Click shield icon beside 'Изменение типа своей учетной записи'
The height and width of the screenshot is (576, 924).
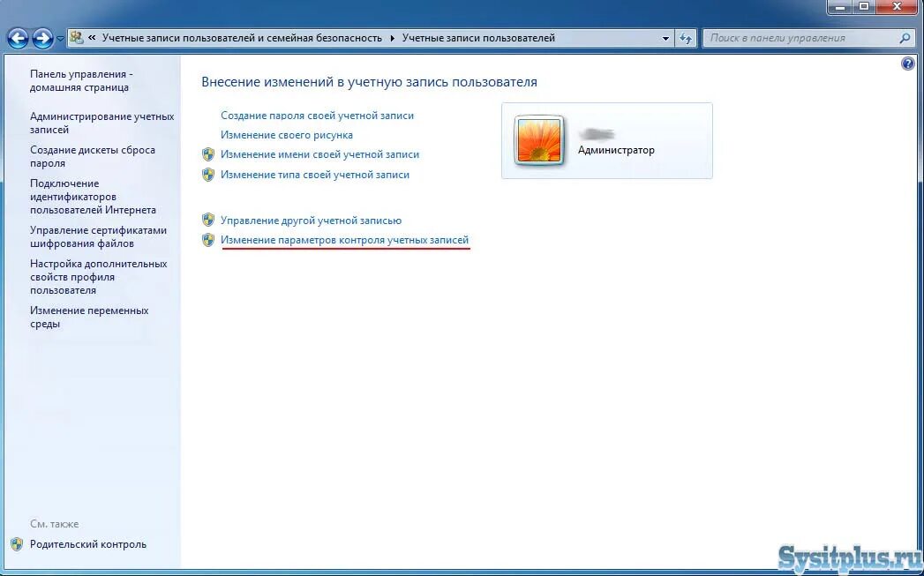point(208,175)
